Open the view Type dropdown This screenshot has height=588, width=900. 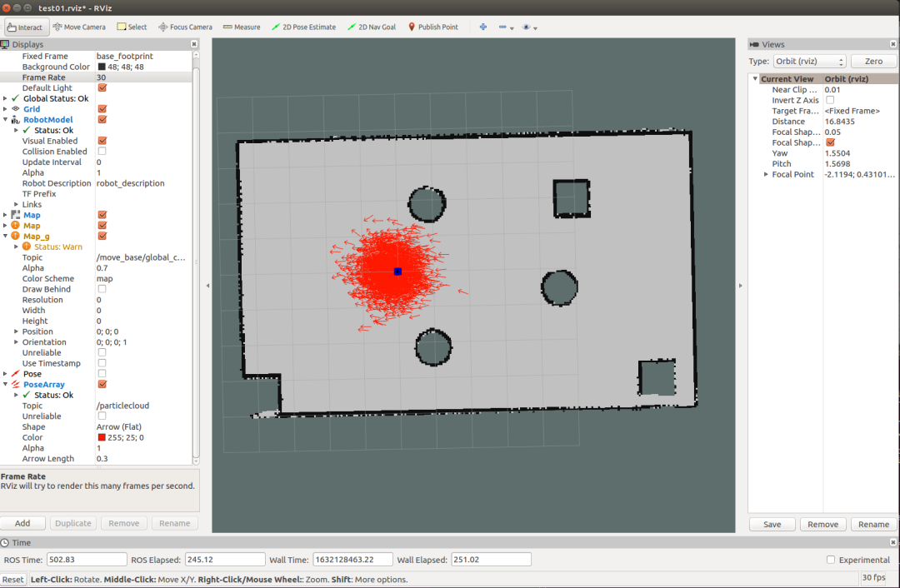click(x=809, y=62)
